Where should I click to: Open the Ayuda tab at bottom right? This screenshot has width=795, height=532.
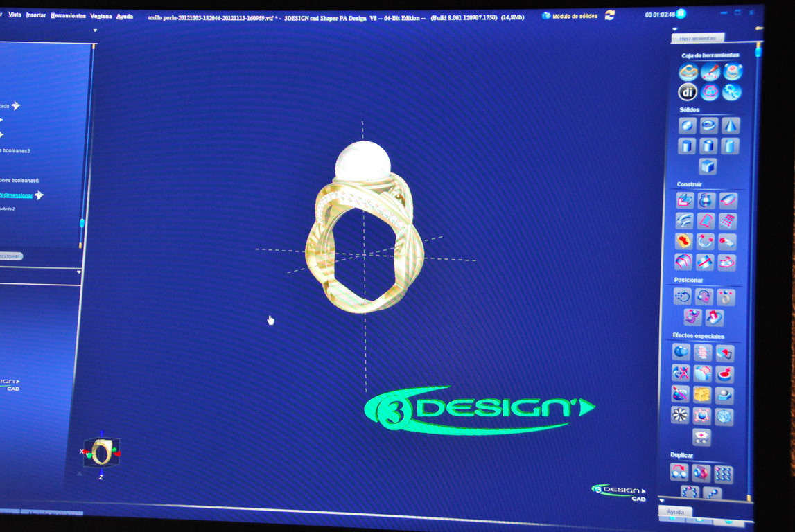pos(675,512)
